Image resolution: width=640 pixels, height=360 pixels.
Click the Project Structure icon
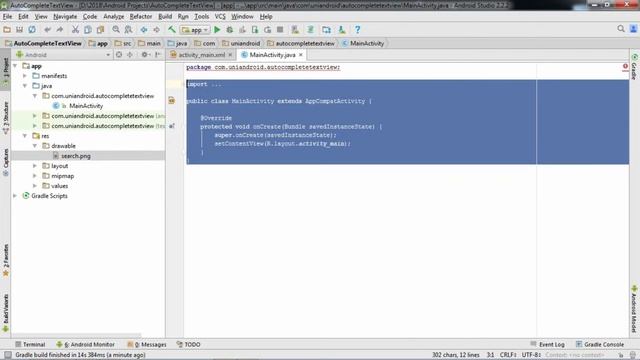pyautogui.click(x=327, y=29)
